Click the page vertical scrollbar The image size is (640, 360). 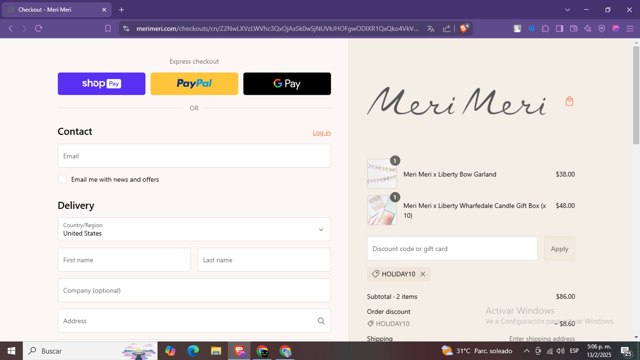click(636, 95)
